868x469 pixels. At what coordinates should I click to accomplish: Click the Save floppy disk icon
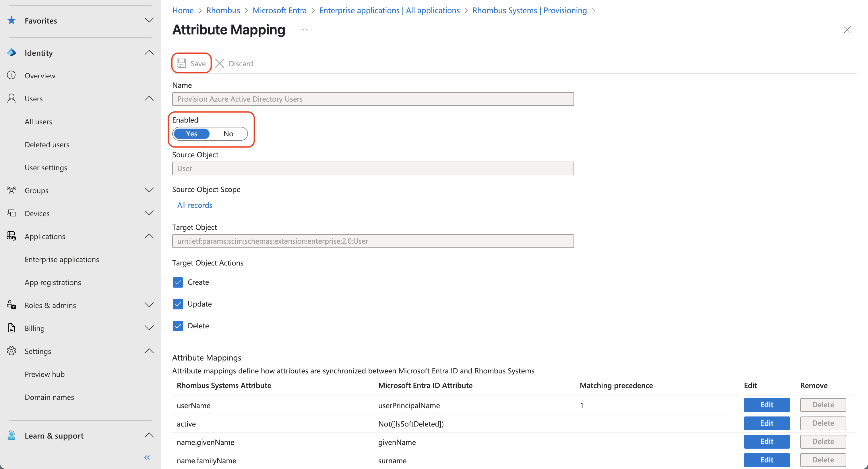[x=181, y=63]
